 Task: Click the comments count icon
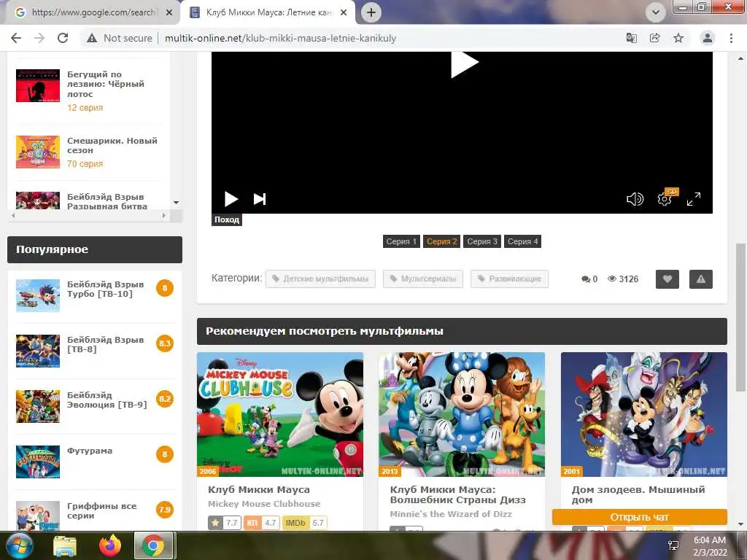click(x=586, y=279)
